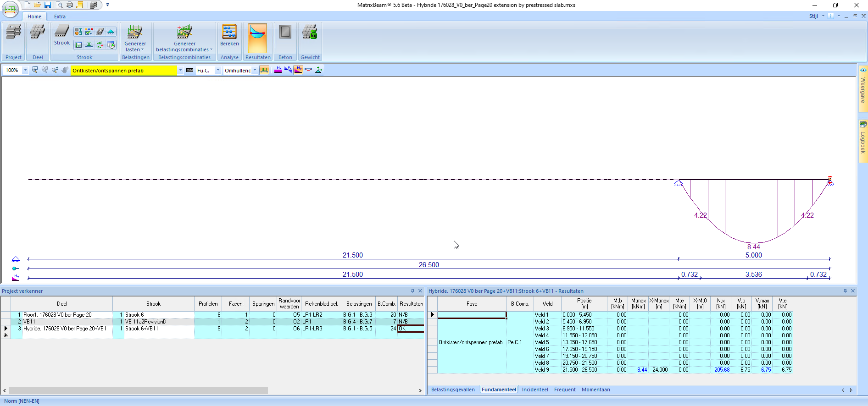Click the MatrixBeam application menu orb
Screen dimensions: 868x406
11,9
